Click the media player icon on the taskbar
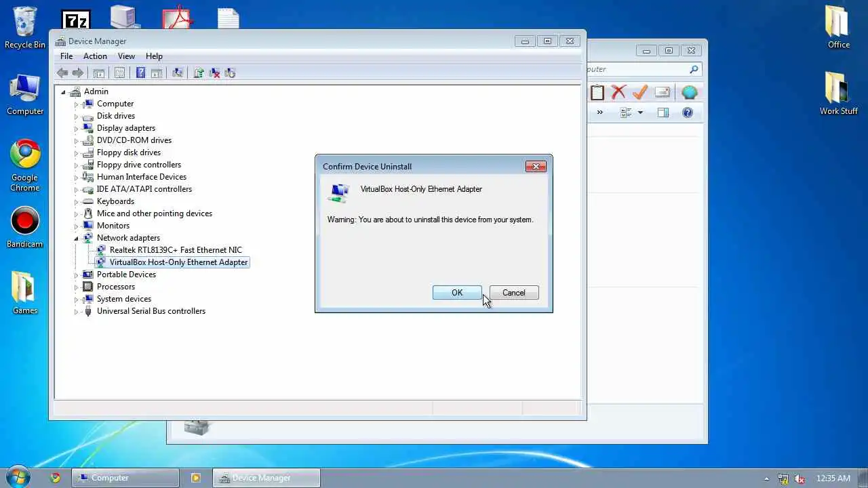The height and width of the screenshot is (488, 868). 195,478
